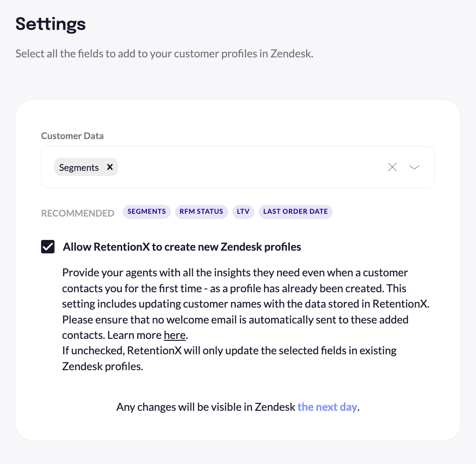Select the Settings page heading

coord(50,24)
